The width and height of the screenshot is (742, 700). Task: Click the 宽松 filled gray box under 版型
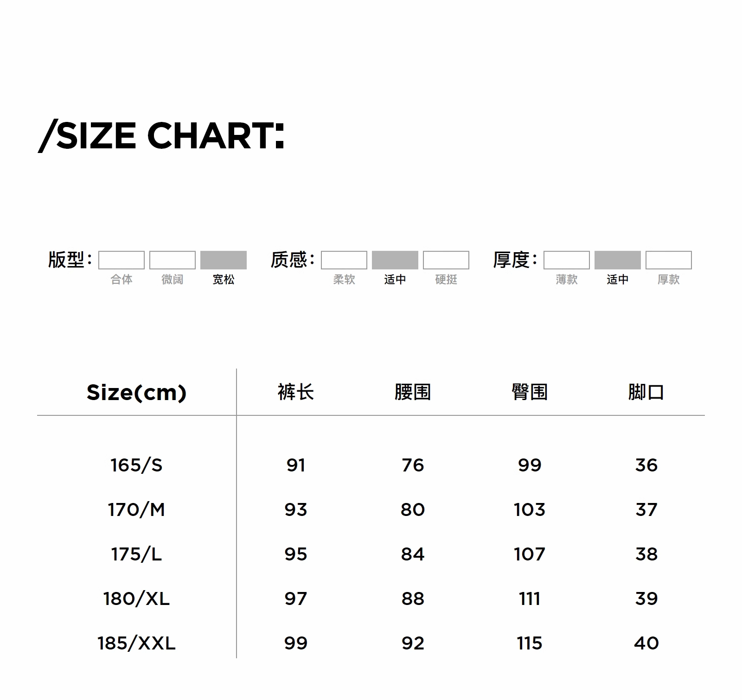[x=223, y=260]
